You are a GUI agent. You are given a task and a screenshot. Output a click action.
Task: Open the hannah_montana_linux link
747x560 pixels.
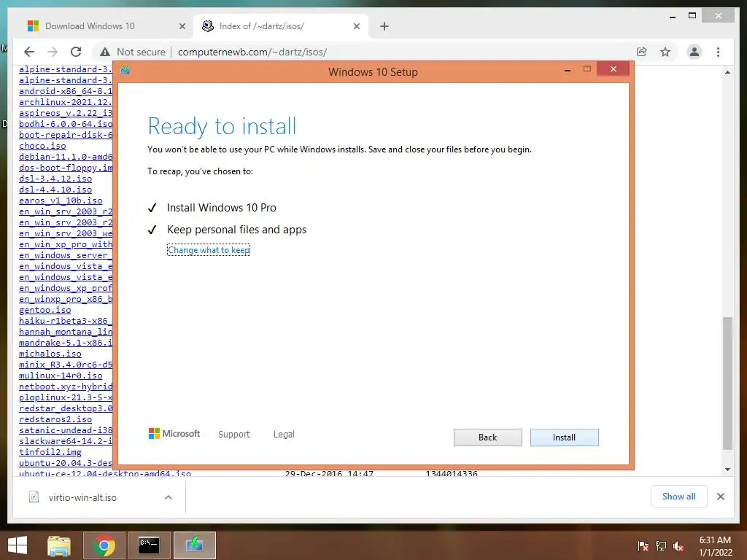(66, 332)
